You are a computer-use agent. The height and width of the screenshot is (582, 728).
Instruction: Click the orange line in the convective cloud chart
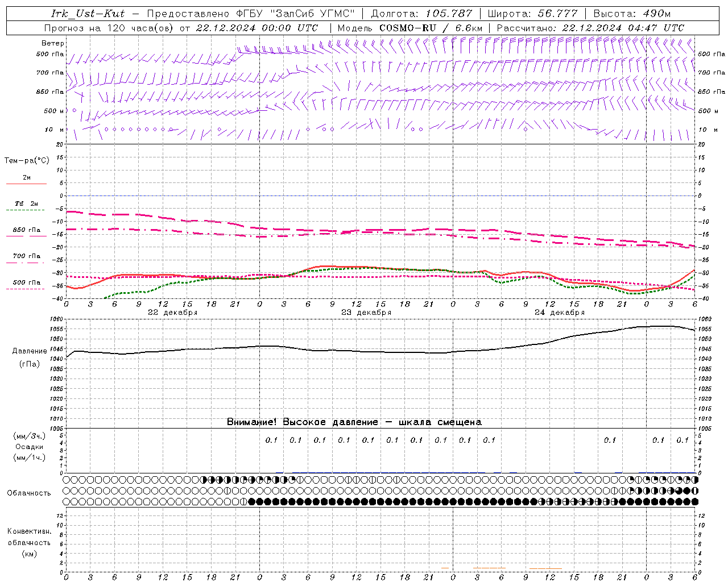click(545, 568)
